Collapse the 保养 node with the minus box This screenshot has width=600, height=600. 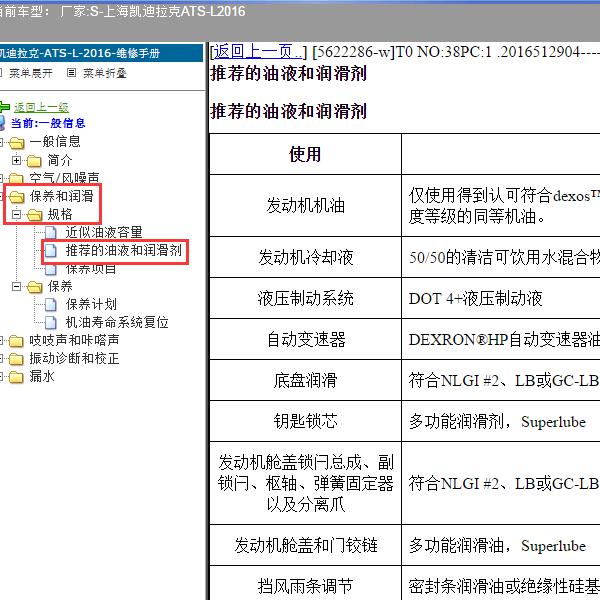(x=16, y=286)
